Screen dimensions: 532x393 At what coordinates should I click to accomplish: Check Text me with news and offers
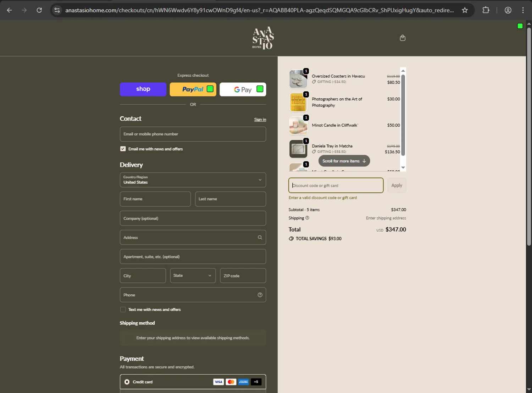pos(123,310)
